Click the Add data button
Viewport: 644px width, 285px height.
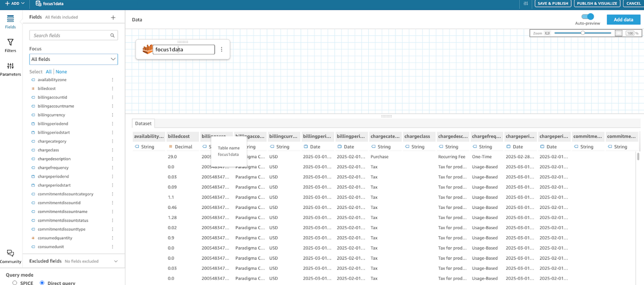click(623, 20)
